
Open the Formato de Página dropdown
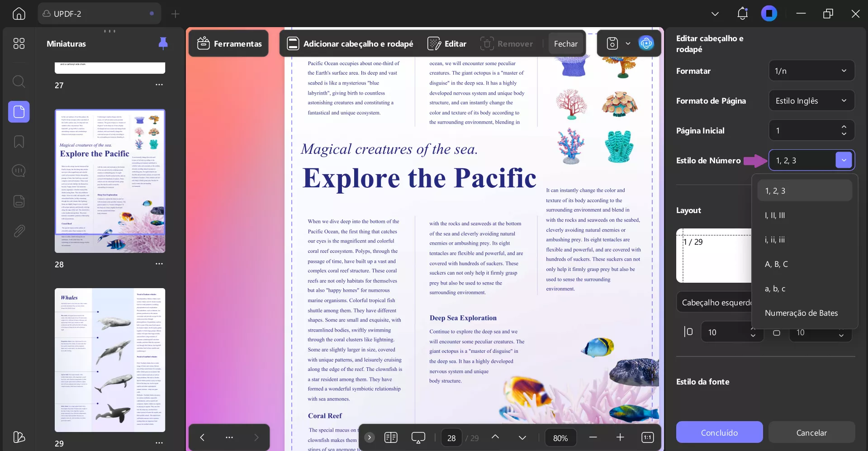point(811,100)
